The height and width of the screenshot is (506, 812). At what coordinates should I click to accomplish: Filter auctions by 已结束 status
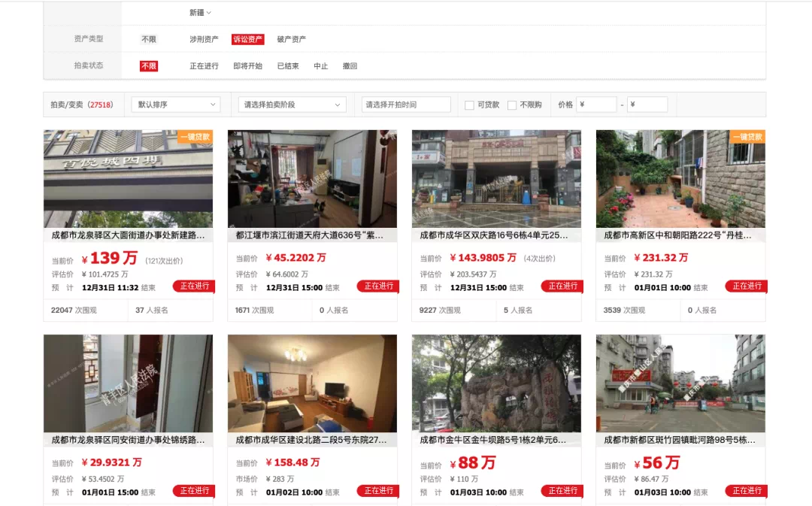pyautogui.click(x=288, y=66)
